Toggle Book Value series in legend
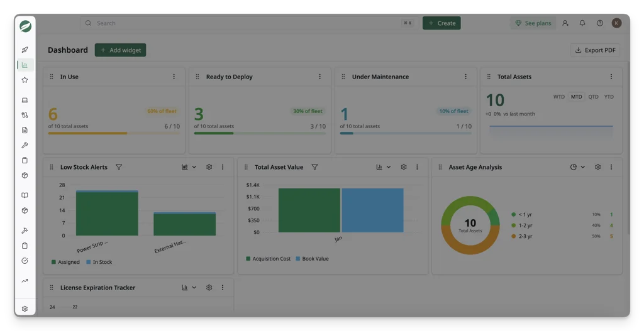644x331 pixels. pyautogui.click(x=312, y=259)
